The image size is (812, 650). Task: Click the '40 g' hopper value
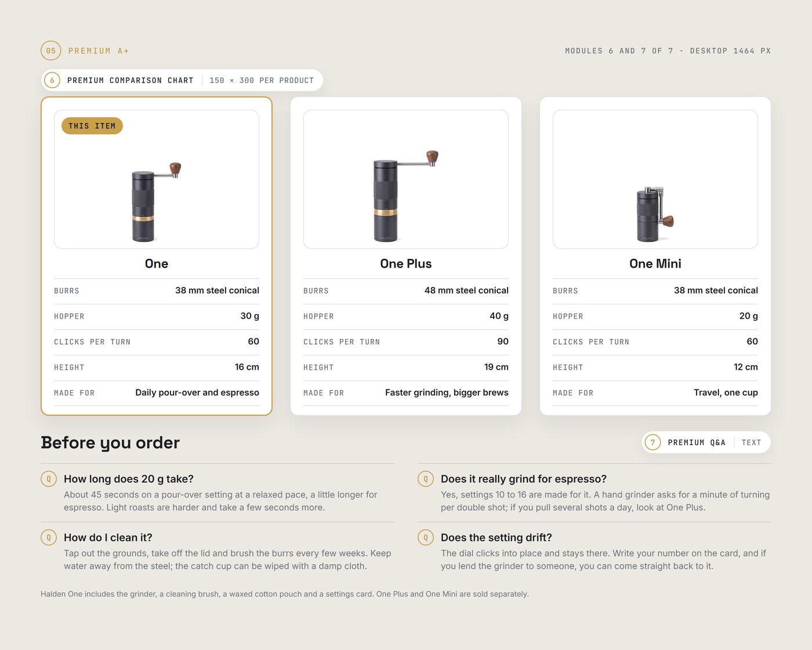click(x=499, y=316)
